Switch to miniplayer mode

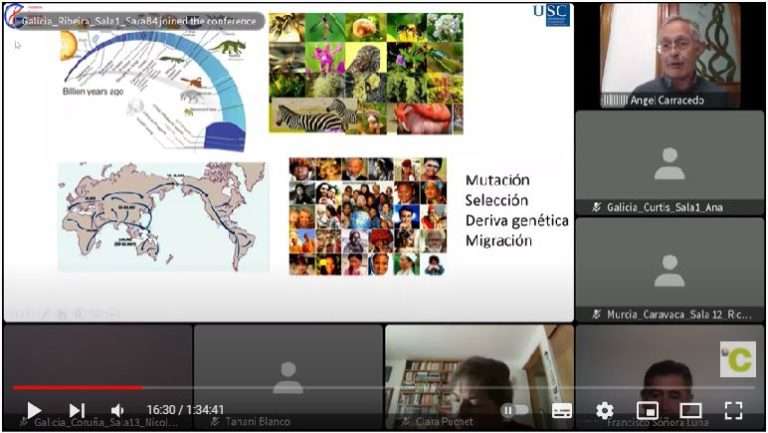tap(647, 410)
